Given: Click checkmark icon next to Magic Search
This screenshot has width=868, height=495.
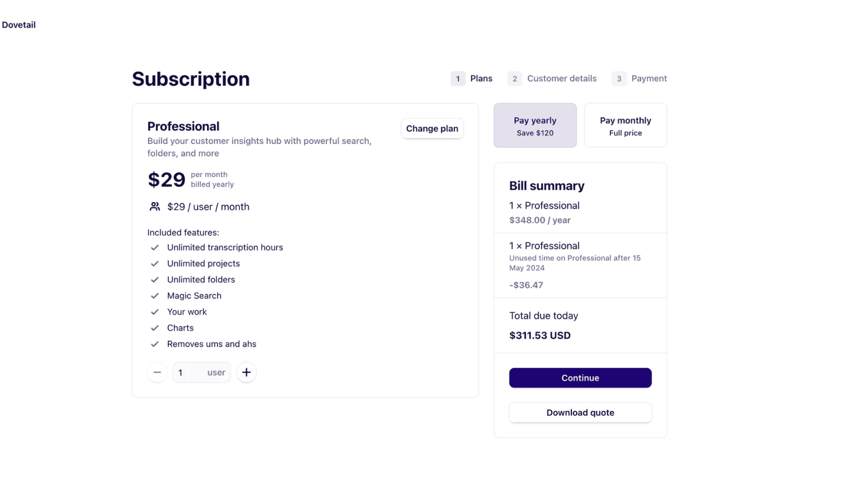Looking at the screenshot, I should coord(155,296).
